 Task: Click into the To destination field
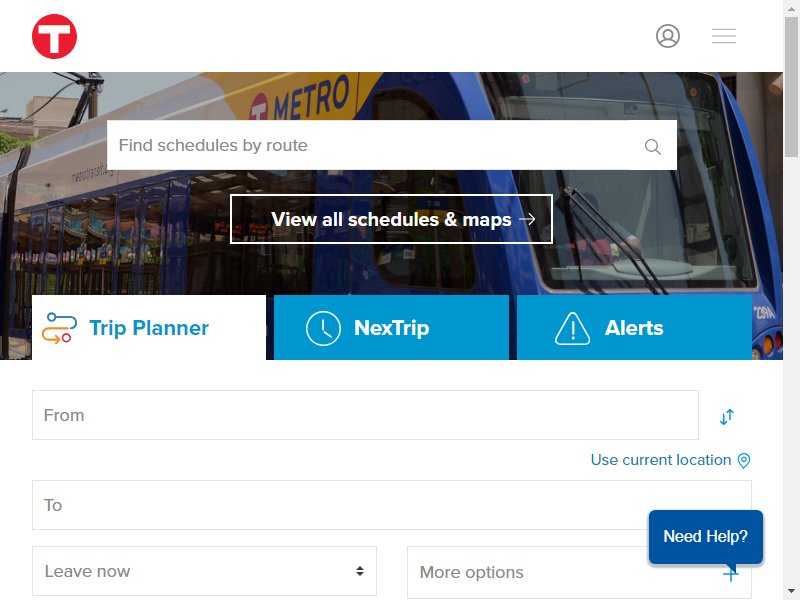pos(392,505)
